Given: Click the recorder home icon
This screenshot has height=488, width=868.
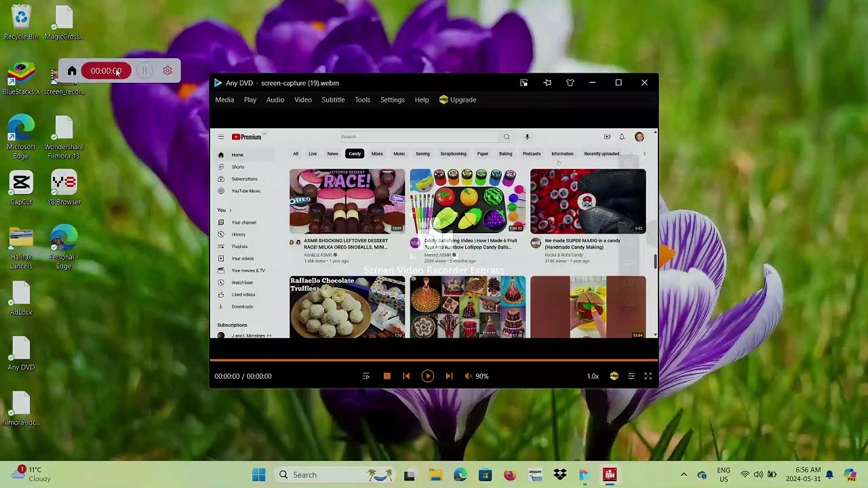Looking at the screenshot, I should 72,70.
